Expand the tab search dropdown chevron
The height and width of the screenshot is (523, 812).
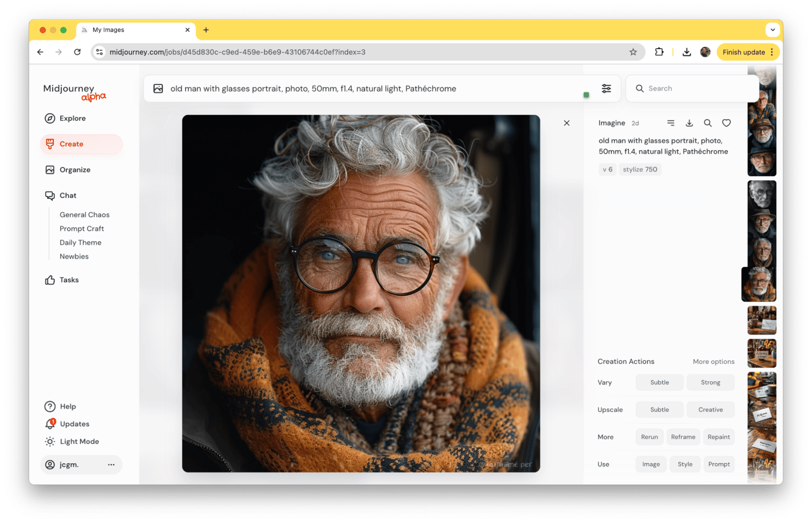pyautogui.click(x=773, y=30)
